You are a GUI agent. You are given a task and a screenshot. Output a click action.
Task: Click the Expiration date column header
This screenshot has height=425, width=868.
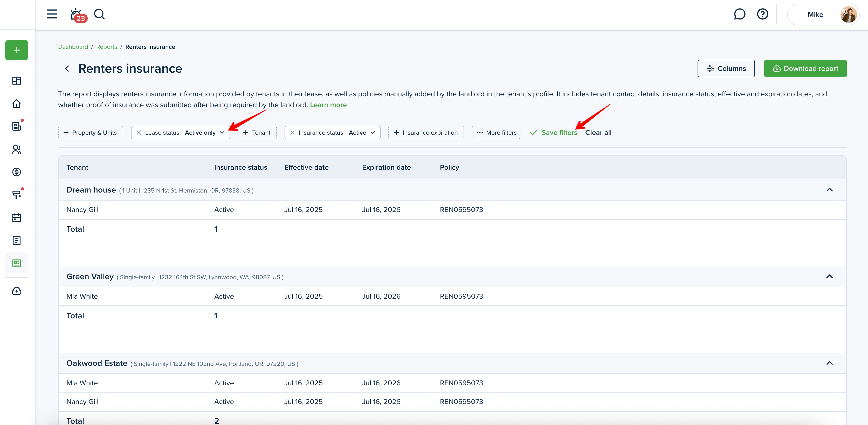386,168
